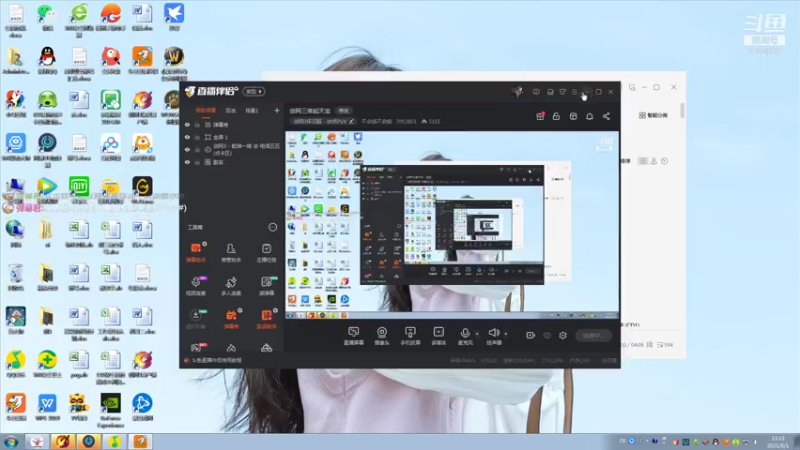Screen dimensions: 800x450
Task: Click the record video icon near settings
Action: tap(530, 335)
